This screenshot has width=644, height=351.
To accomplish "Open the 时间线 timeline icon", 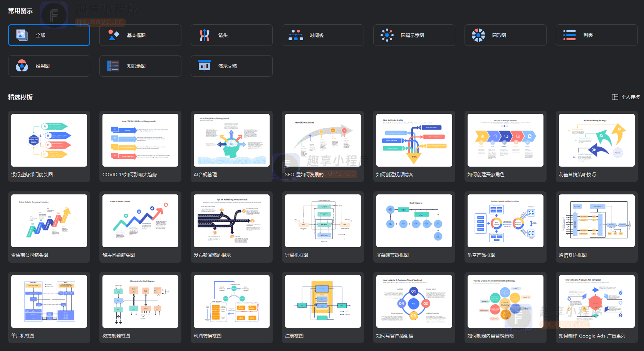I will coord(296,35).
